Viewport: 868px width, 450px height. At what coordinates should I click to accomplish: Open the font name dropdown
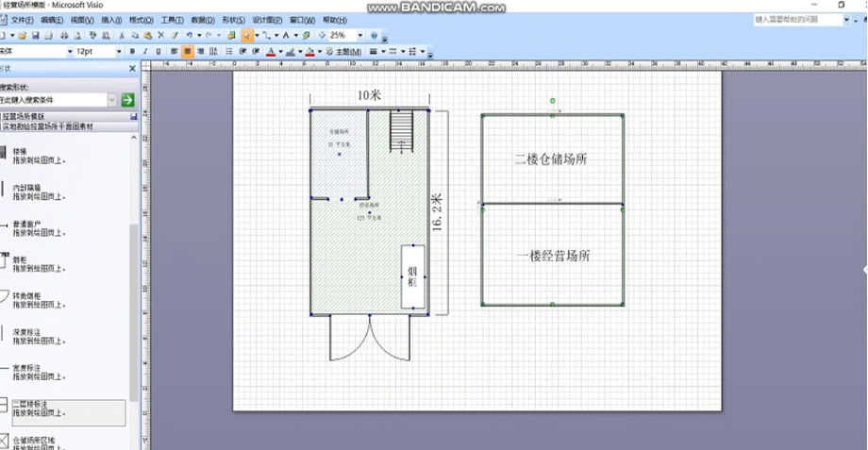click(70, 52)
